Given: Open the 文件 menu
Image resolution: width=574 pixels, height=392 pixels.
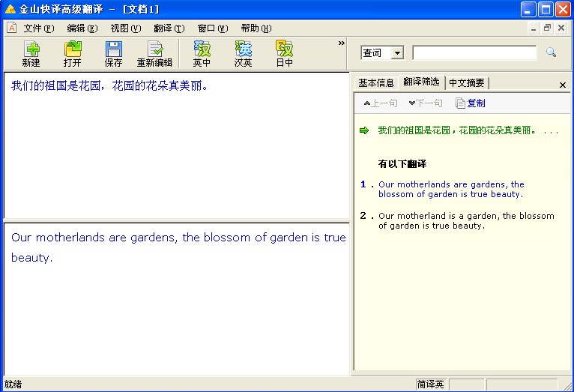Looking at the screenshot, I should coord(39,28).
